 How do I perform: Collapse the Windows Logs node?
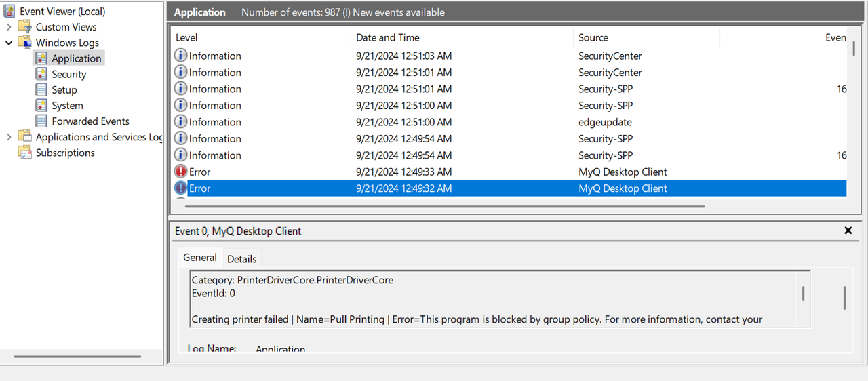coord(9,43)
